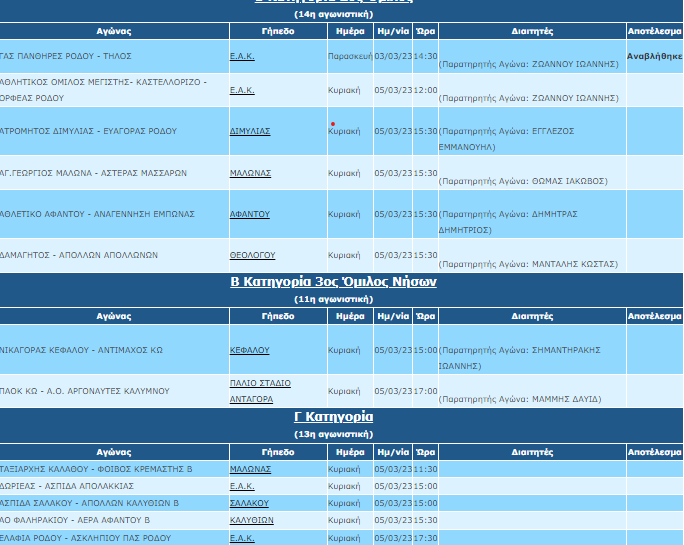Click ΜΑΛΩΝΑΣ link in ΤΑΞΙΑΡΧΗΣ ΚΑΛΑΘΟΥ row
This screenshot has width=684, height=545.
pos(250,468)
